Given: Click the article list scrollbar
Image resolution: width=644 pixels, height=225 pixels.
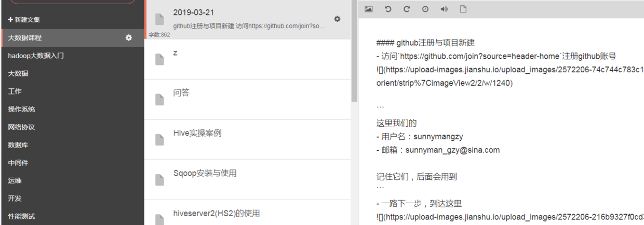Looking at the screenshot, I should 354,52.
